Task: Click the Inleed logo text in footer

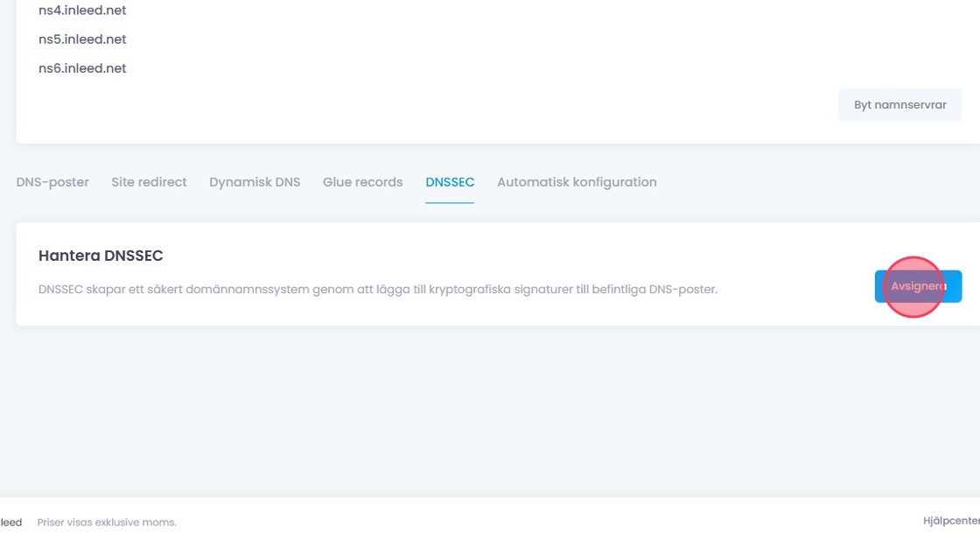Action: (x=10, y=523)
